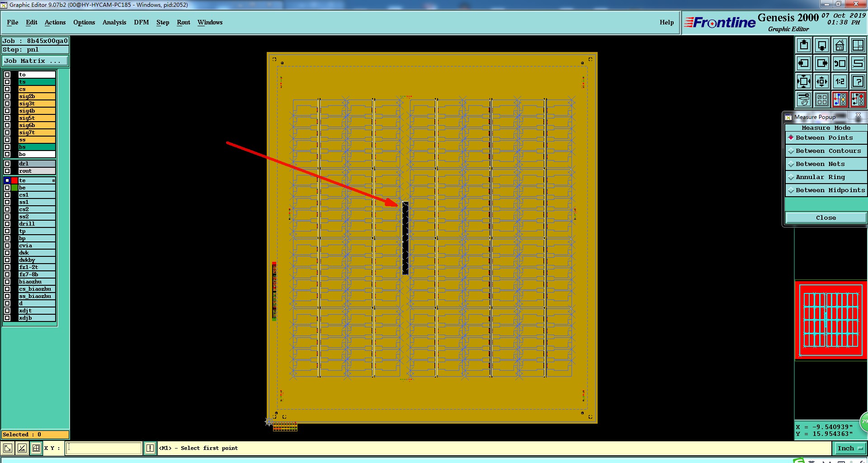Click the four-square grid panel icon
The height and width of the screenshot is (463, 868).
[822, 99]
